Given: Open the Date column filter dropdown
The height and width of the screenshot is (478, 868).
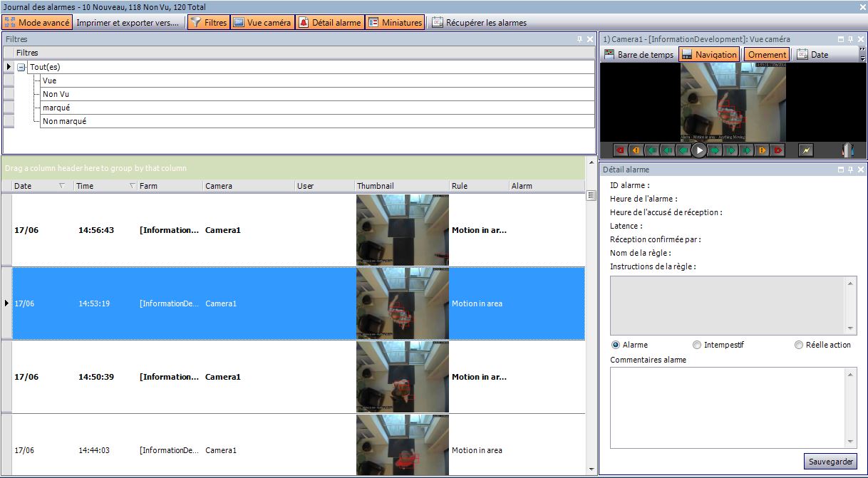Looking at the screenshot, I should coord(62,186).
